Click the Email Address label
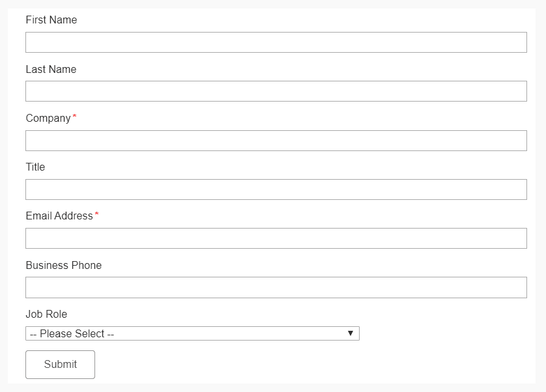The height and width of the screenshot is (392, 546). pyautogui.click(x=59, y=216)
